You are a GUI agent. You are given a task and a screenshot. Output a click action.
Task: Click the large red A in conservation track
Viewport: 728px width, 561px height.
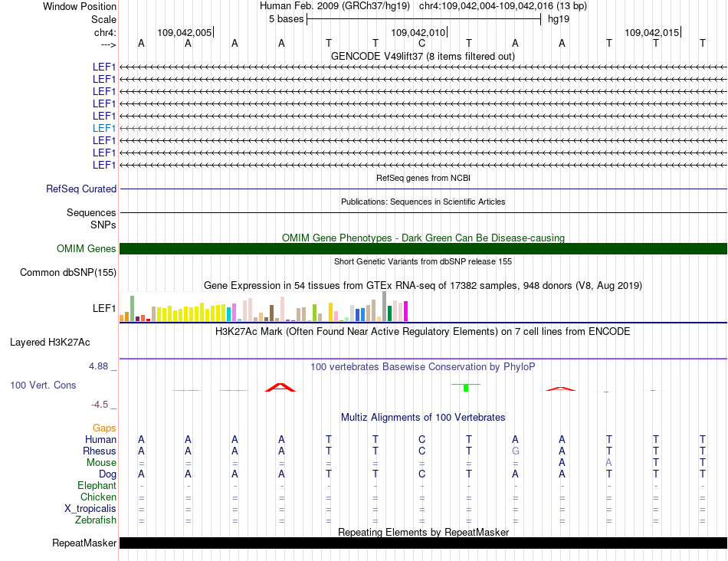pos(280,387)
